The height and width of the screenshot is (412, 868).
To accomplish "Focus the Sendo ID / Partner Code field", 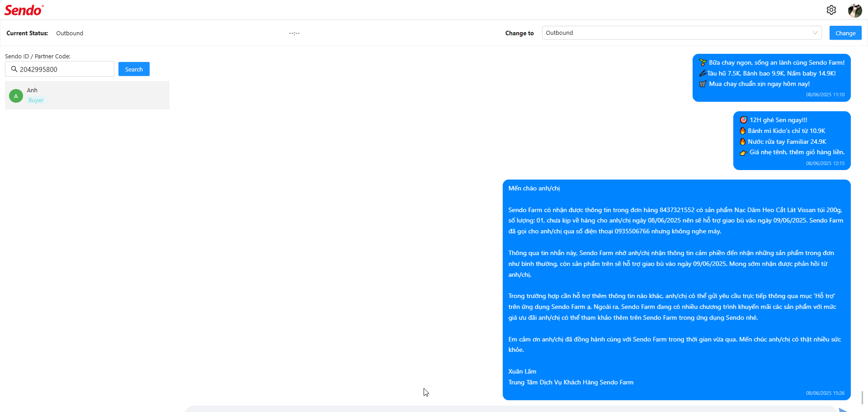I will (x=60, y=69).
